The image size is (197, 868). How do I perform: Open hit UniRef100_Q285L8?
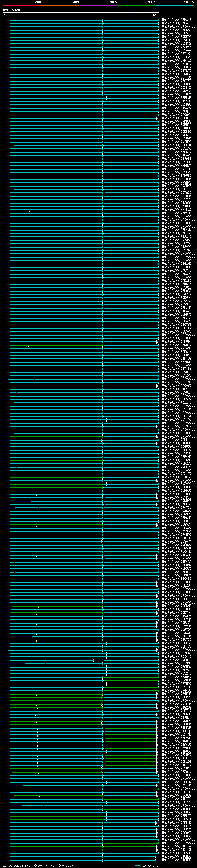click(177, 33)
